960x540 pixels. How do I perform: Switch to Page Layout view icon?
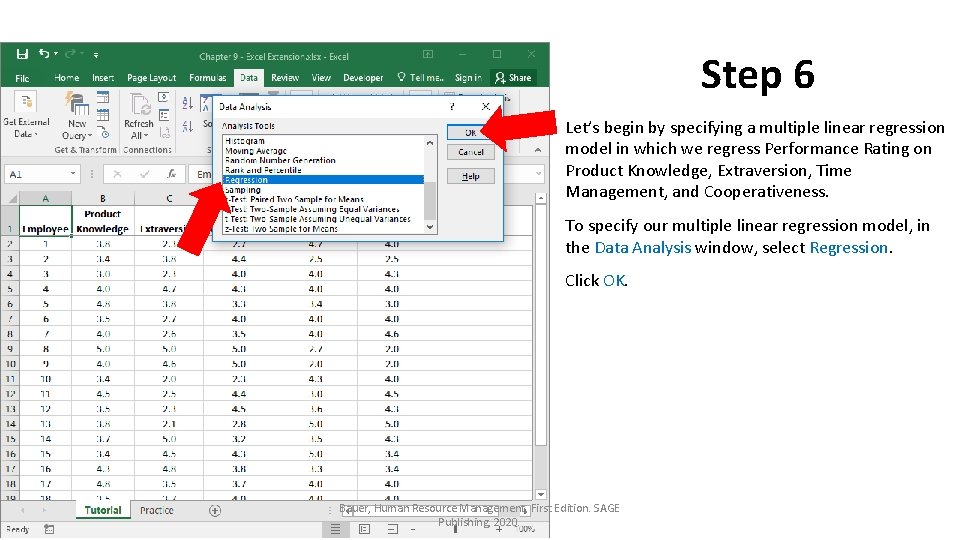coord(364,529)
